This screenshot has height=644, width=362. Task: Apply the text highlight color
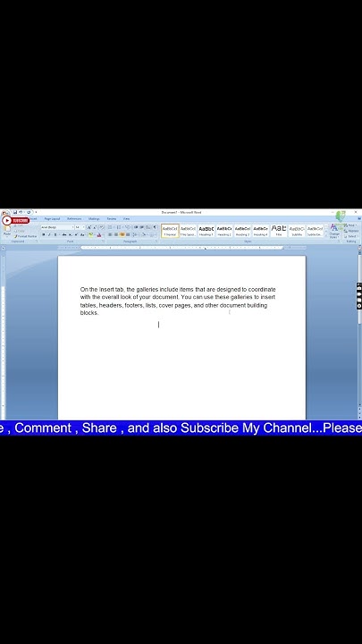click(90, 234)
